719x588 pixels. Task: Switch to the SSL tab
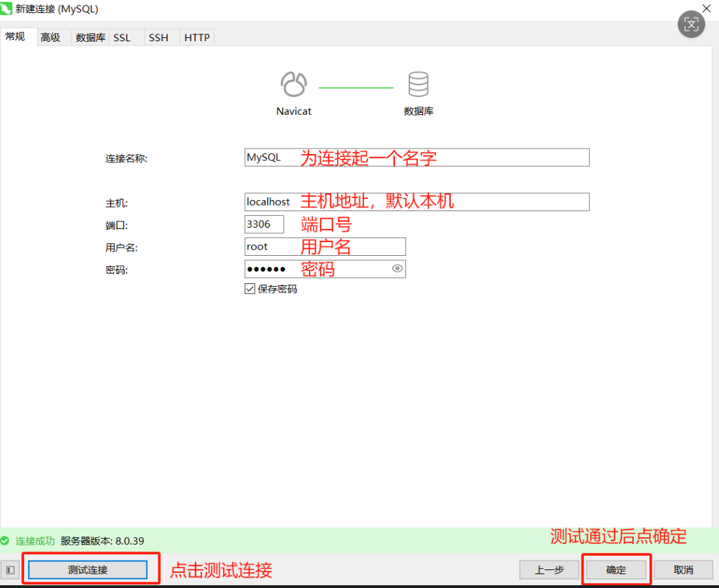pyautogui.click(x=127, y=38)
